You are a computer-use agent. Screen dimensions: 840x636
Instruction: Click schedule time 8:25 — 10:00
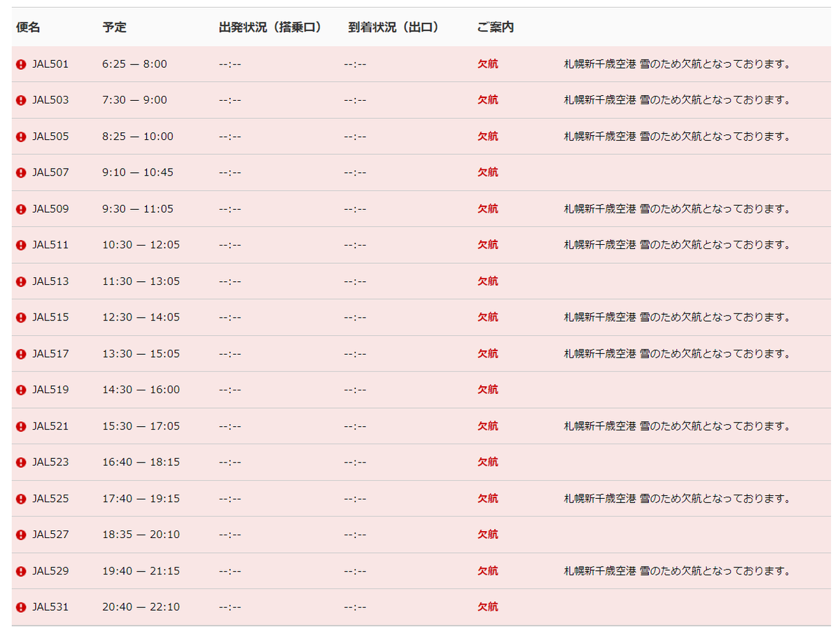click(138, 136)
